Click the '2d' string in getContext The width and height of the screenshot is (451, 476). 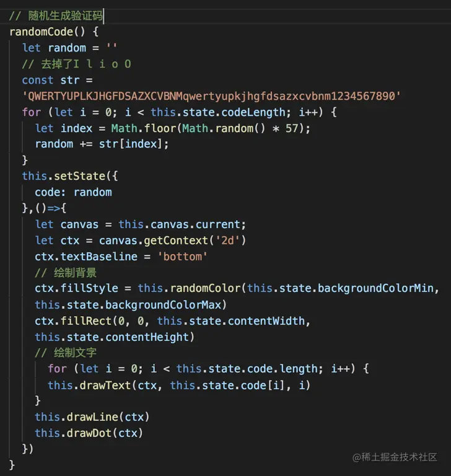tap(227, 240)
